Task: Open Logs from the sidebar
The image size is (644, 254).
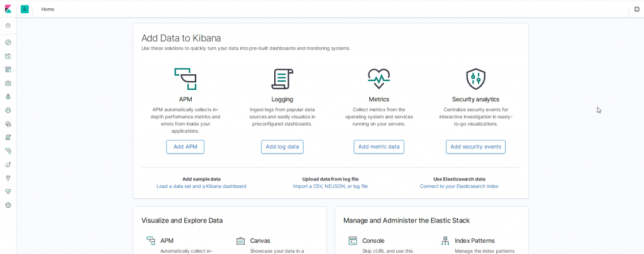Action: 8,138
